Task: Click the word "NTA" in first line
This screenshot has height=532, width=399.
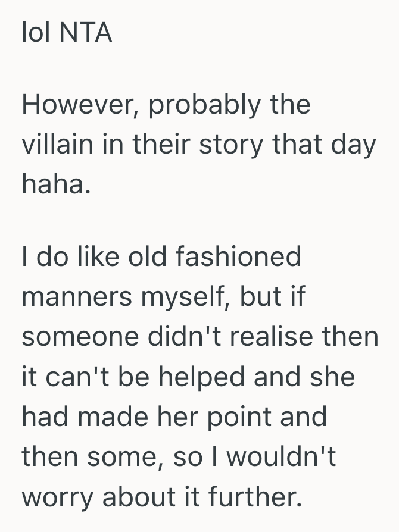Action: (x=86, y=33)
